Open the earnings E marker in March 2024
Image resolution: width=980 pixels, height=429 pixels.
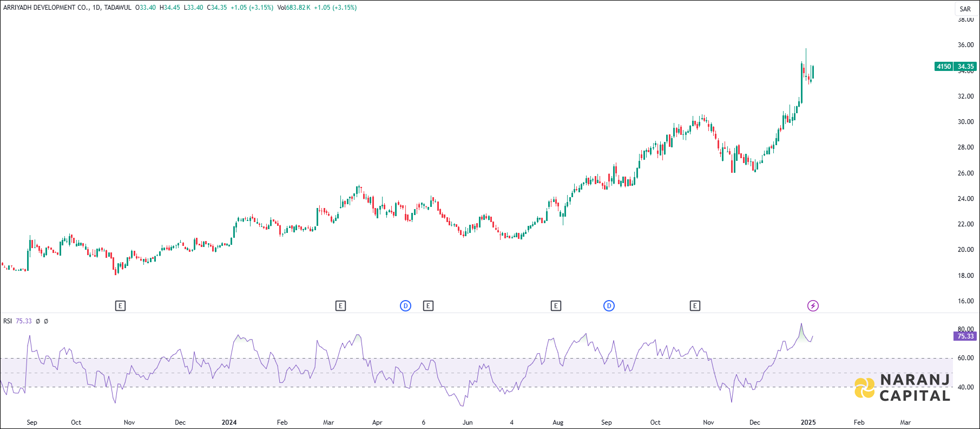tap(340, 306)
